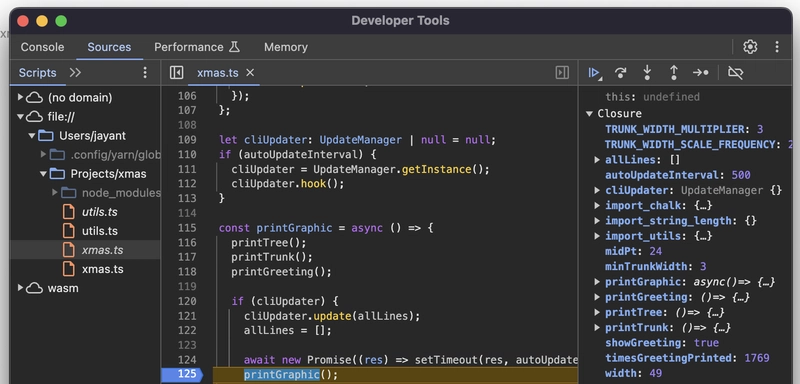Expand the wasm tree node

pos(20,288)
